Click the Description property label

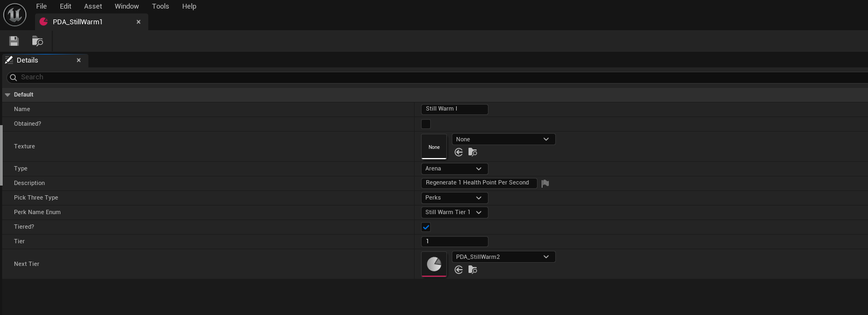(x=30, y=183)
